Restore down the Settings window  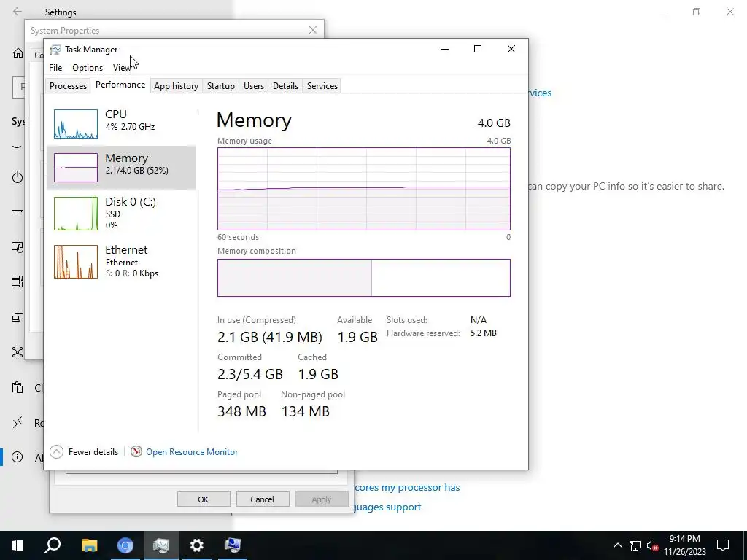[697, 12]
